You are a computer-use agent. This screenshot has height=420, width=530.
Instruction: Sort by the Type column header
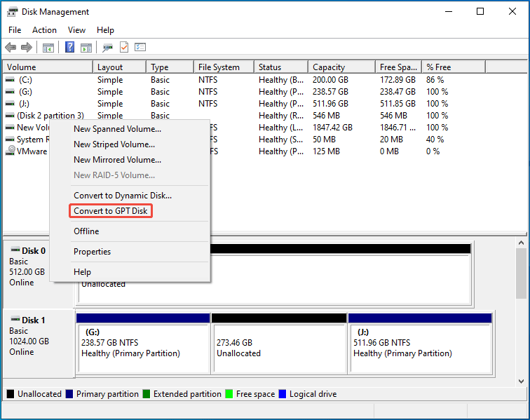coord(170,67)
